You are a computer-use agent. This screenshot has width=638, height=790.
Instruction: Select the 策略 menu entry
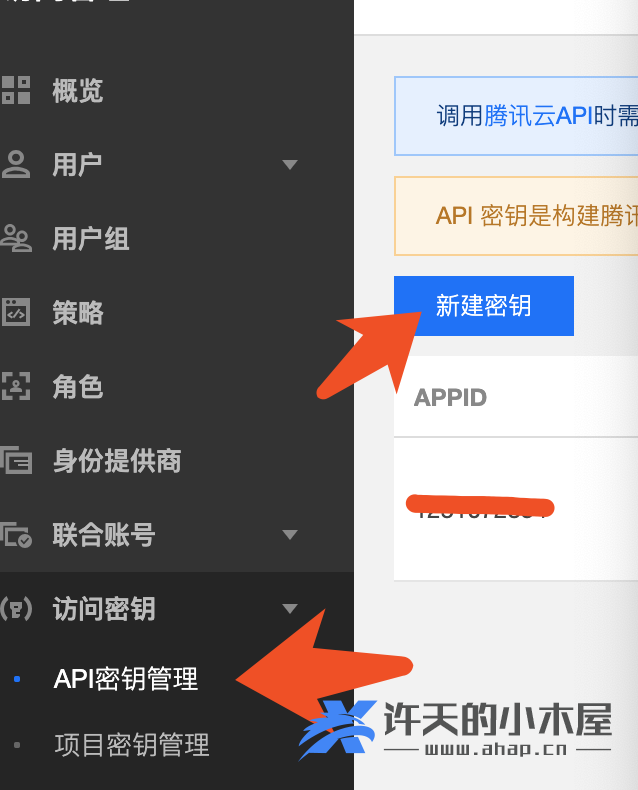tap(78, 312)
